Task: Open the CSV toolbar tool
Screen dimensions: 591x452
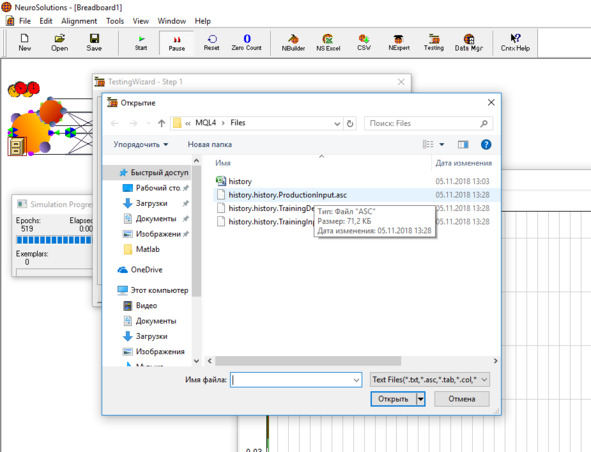Action: [364, 43]
